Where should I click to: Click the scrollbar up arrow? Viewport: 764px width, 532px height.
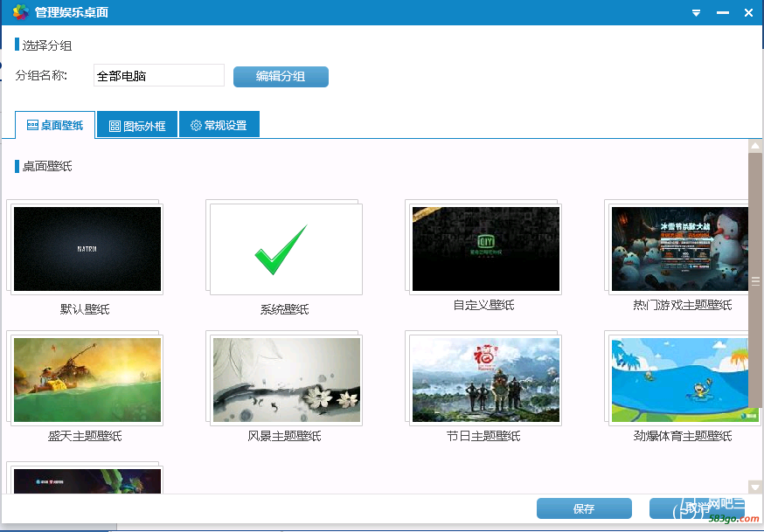click(755, 146)
